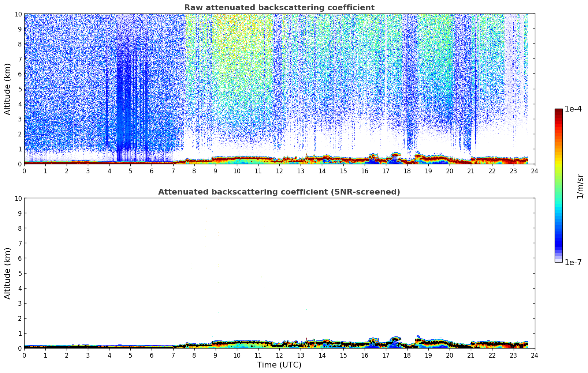Click the '6' tick on top time axis
The width and height of the screenshot is (588, 373).
pos(152,171)
